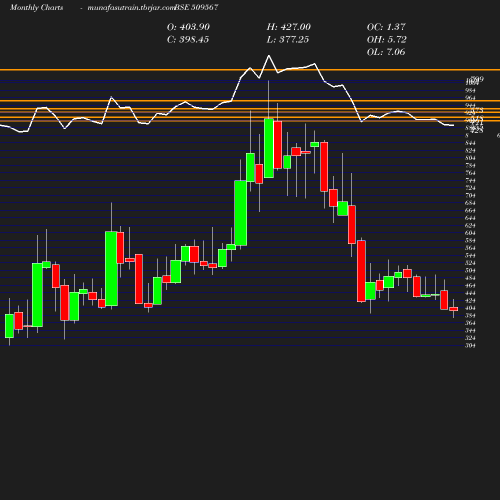Click the 544 price axis label
500x500 pixels.
[x=470, y=256]
